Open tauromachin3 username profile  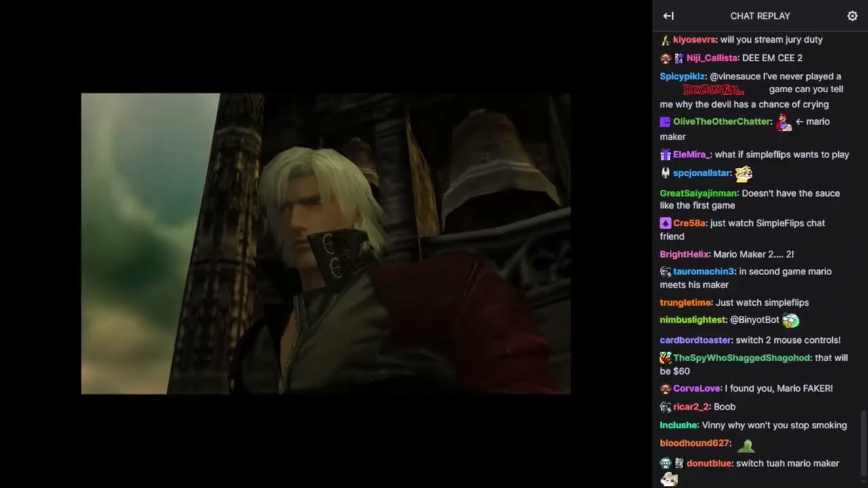(x=703, y=272)
